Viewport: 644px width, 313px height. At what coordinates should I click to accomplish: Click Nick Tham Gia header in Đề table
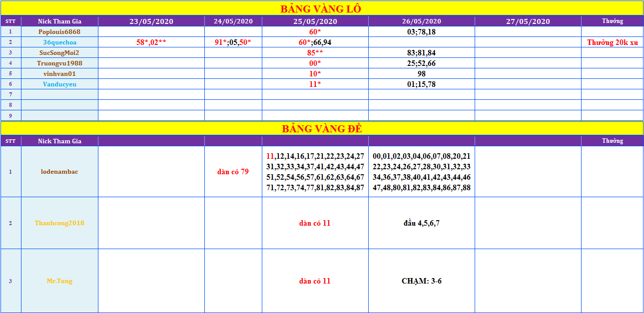59,141
